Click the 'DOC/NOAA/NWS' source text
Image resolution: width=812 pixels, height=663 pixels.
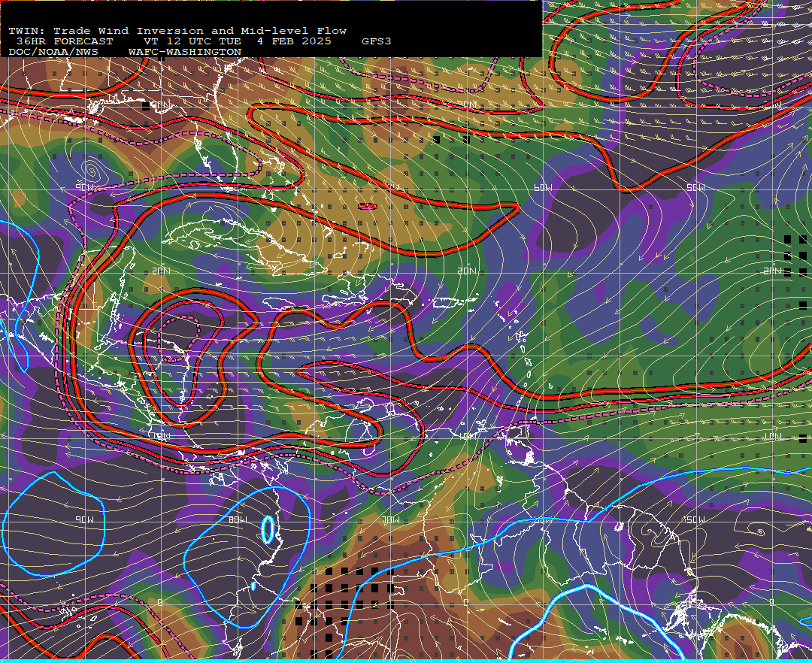coord(53,53)
